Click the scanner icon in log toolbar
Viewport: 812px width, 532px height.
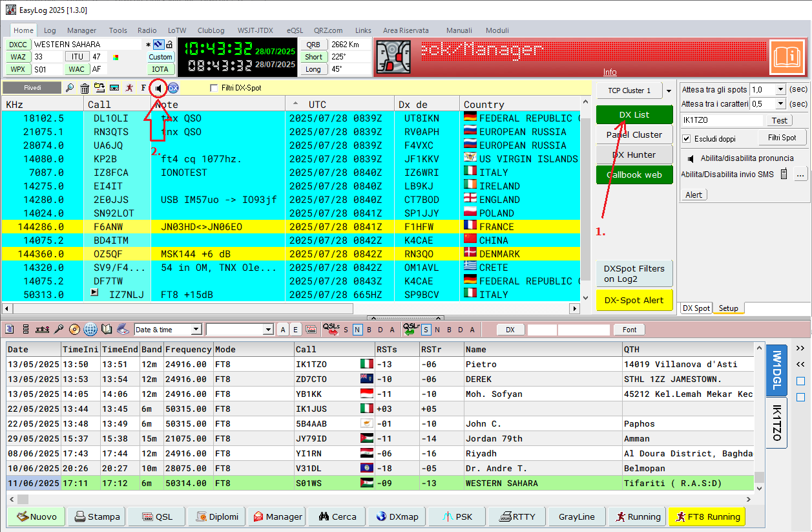pyautogui.click(x=123, y=330)
